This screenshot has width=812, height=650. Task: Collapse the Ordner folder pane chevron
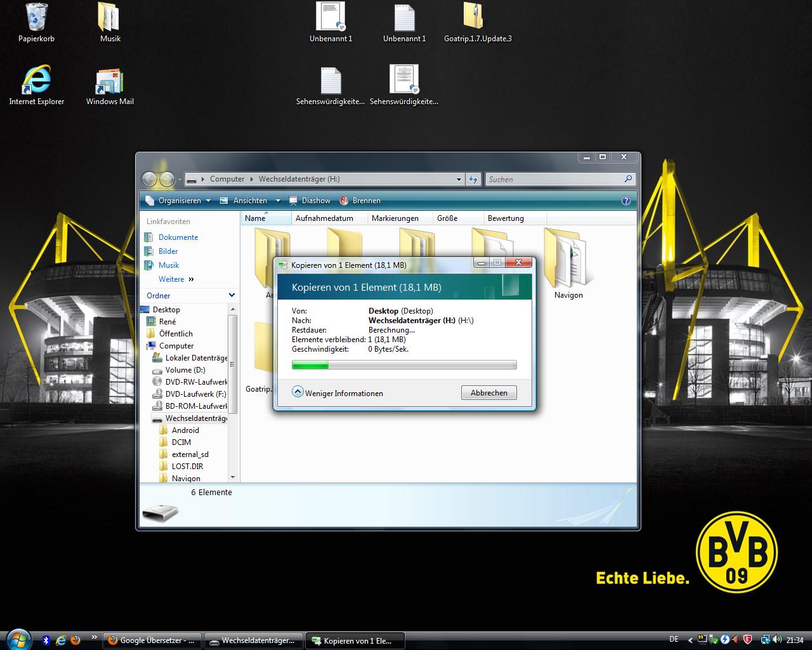(232, 295)
